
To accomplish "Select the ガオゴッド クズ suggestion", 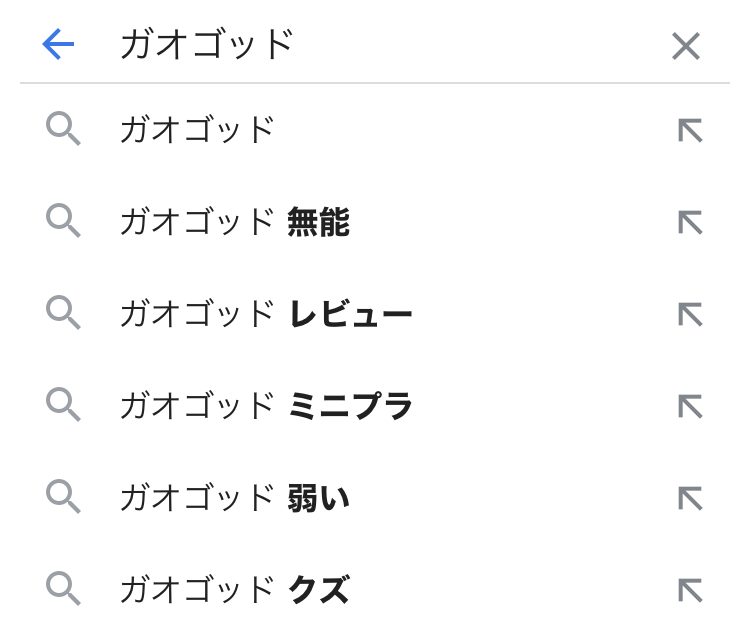I will click(234, 590).
